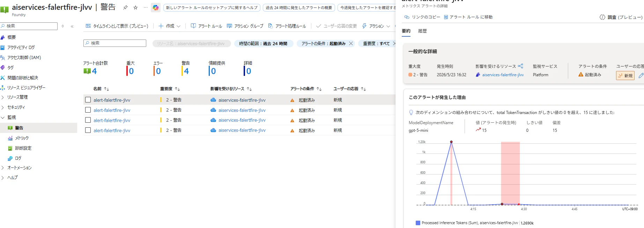Viewport: 644px width, 228px height.
Task: Sort by 重要度 column
Action: (170, 89)
